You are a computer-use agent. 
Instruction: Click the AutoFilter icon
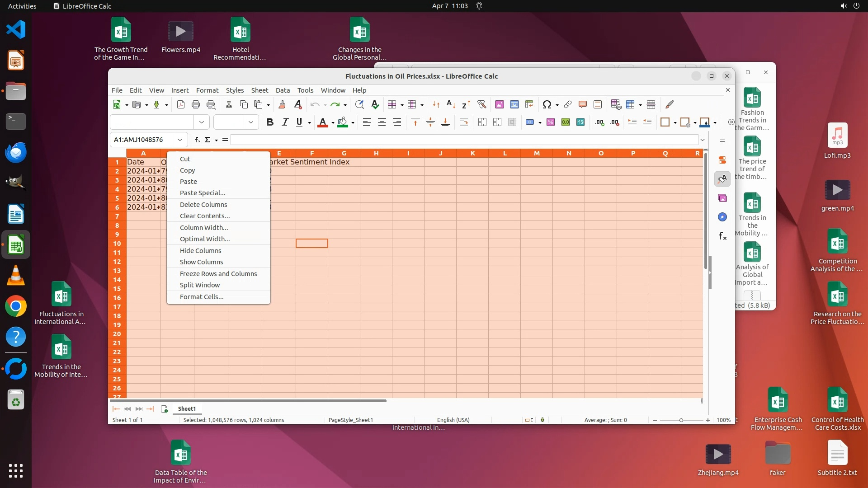pyautogui.click(x=482, y=105)
